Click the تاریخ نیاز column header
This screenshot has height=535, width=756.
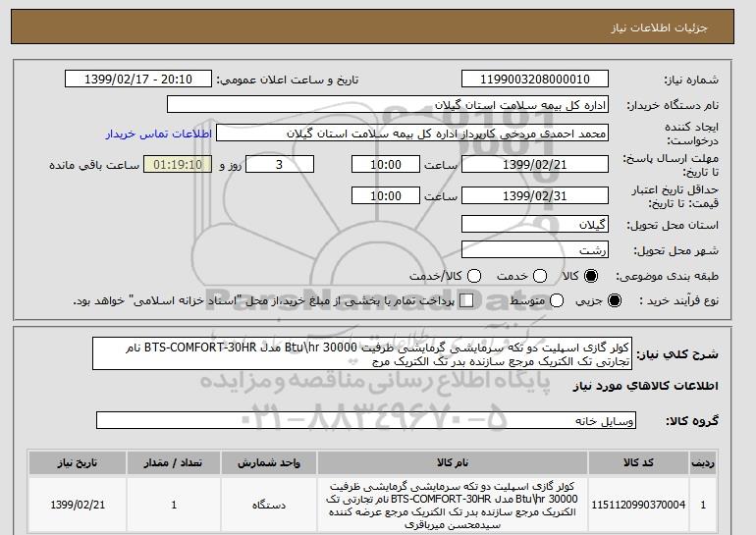tap(78, 462)
